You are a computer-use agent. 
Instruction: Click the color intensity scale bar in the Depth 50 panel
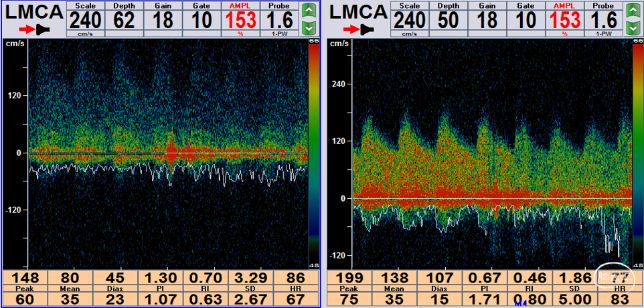coord(638,153)
